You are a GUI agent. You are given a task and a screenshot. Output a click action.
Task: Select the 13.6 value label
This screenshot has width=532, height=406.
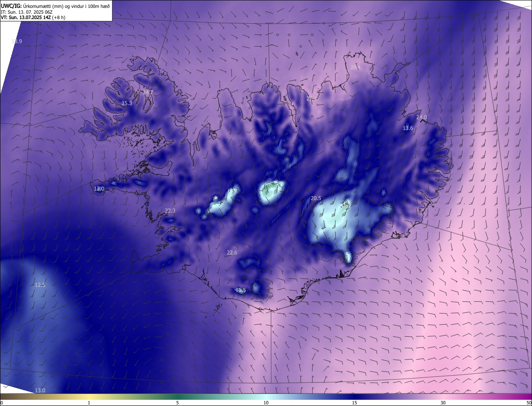408,128
